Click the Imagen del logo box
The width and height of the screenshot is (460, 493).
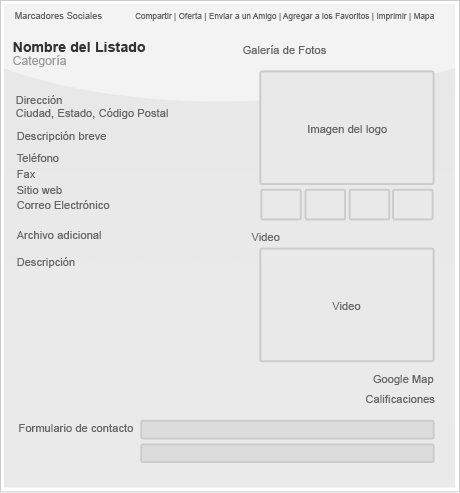(x=347, y=127)
